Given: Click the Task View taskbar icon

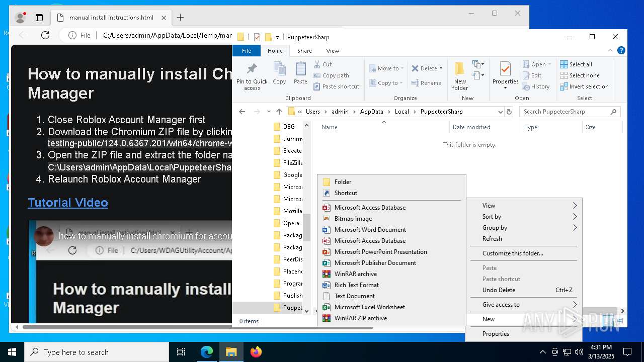Looking at the screenshot, I should coord(181,352).
